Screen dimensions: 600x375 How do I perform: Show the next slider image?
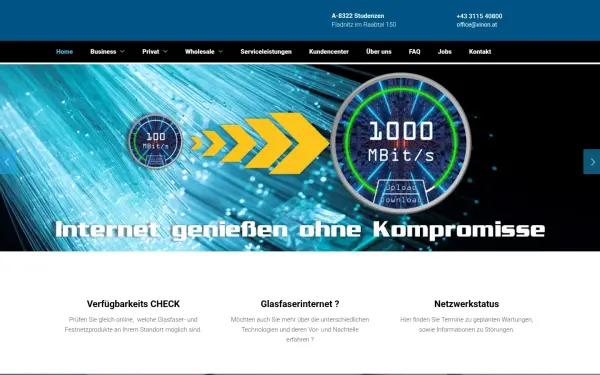(592, 162)
